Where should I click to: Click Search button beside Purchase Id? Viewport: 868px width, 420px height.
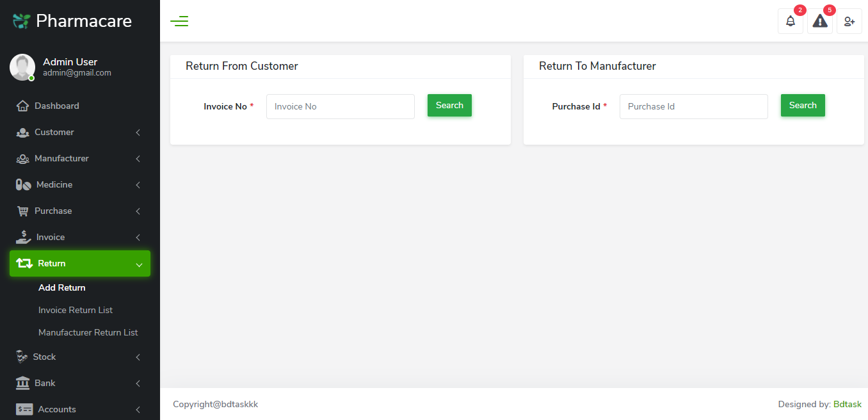click(803, 106)
